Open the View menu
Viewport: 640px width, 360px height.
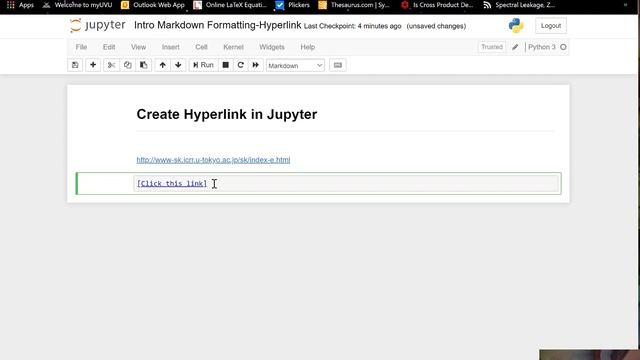[138, 47]
